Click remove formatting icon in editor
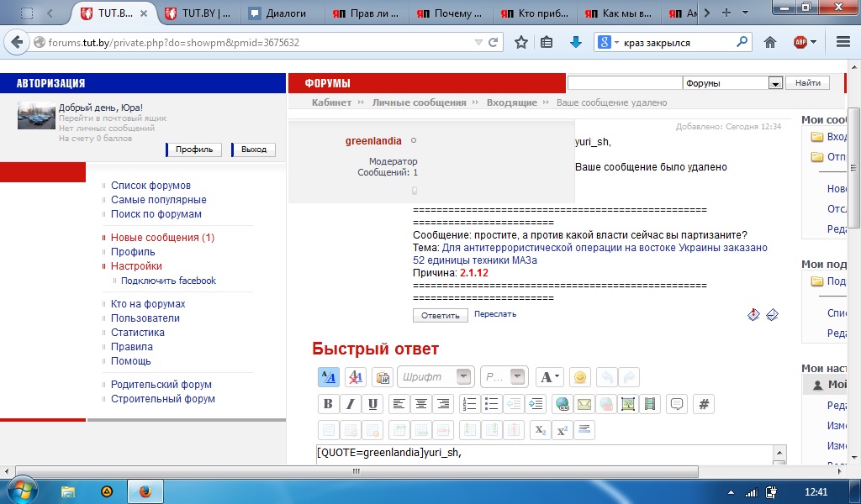Screen dimensions: 861x504 [356, 377]
